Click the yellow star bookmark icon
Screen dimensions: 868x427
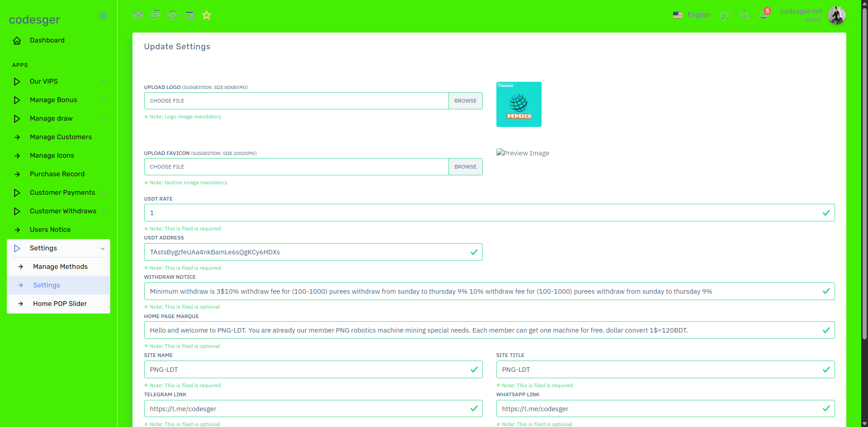tap(207, 15)
